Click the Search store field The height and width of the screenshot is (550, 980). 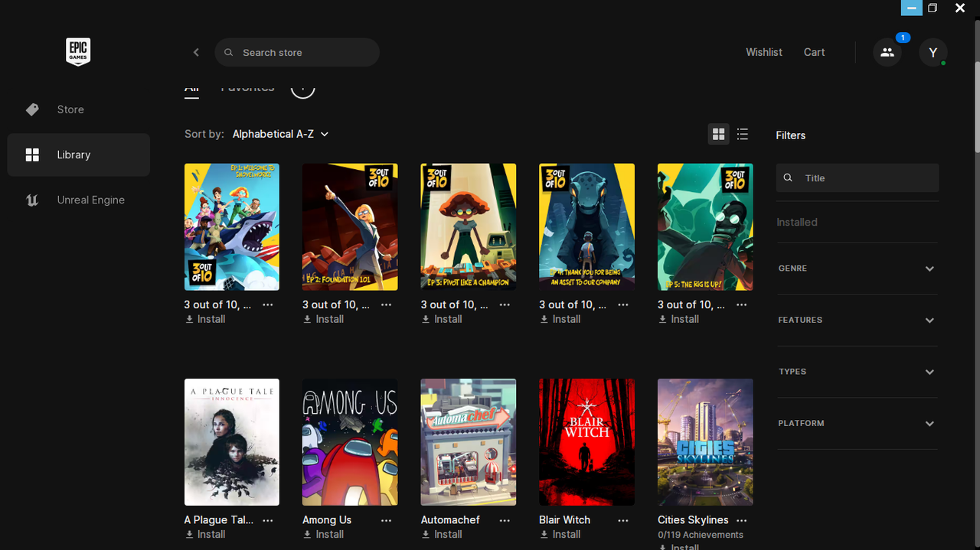[x=297, y=52]
